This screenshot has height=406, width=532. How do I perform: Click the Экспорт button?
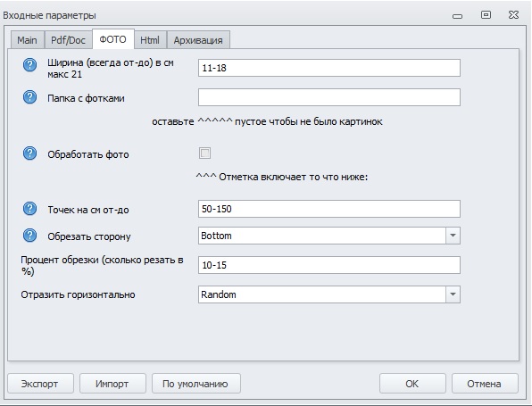[x=40, y=384]
